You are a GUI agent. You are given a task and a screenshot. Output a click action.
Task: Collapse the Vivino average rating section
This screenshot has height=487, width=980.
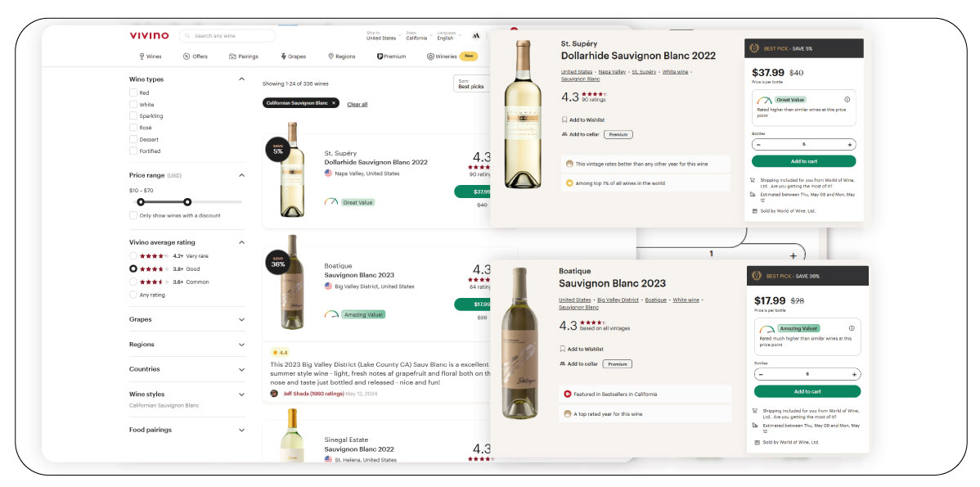242,242
